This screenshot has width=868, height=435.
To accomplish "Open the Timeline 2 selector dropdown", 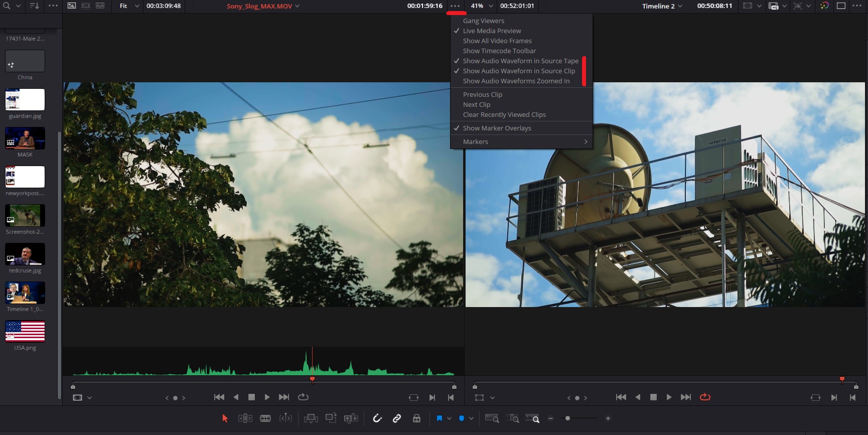I will coord(662,6).
